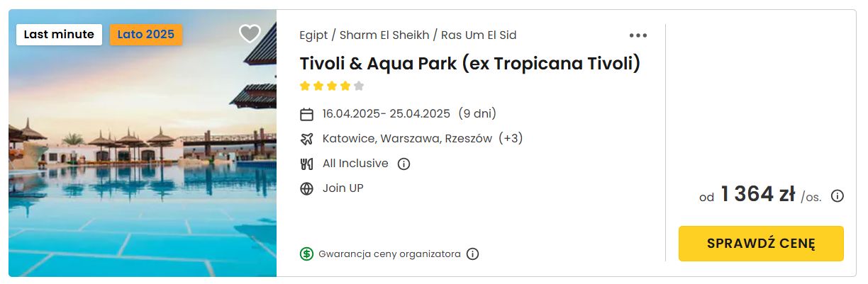
Task: Select the Last minute tag
Action: [x=59, y=34]
